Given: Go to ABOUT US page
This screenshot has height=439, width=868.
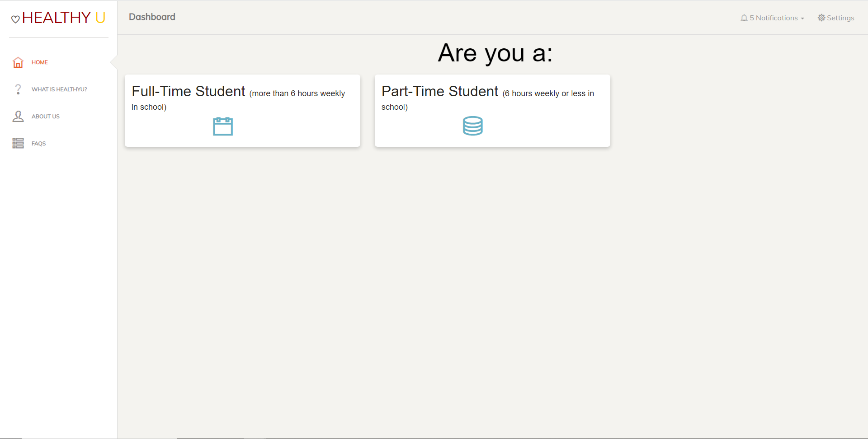Looking at the screenshot, I should click(x=46, y=117).
